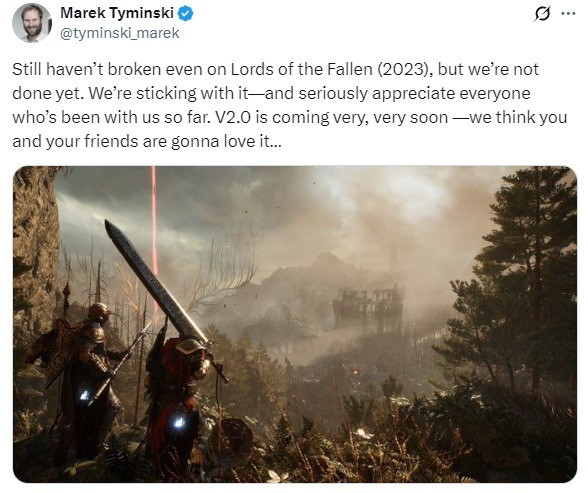
Task: Open the Grok explain-post icon
Action: (542, 14)
